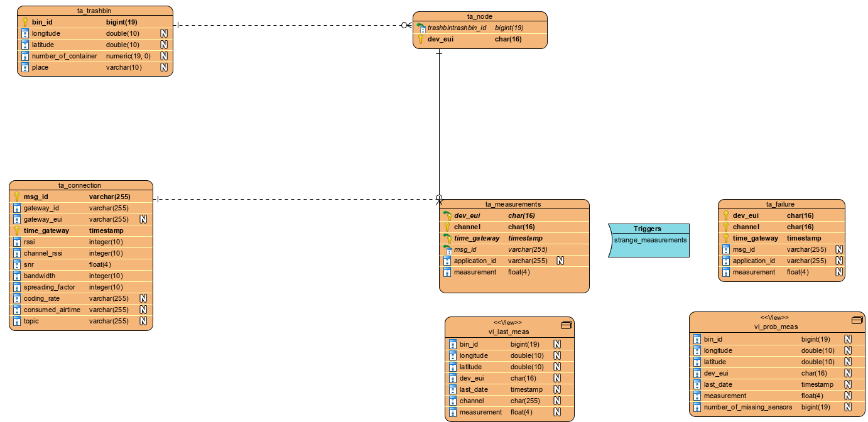Click the foreign key icon of trashbintrashbin_id
Viewport: 868px width, 422px height.
point(421,28)
